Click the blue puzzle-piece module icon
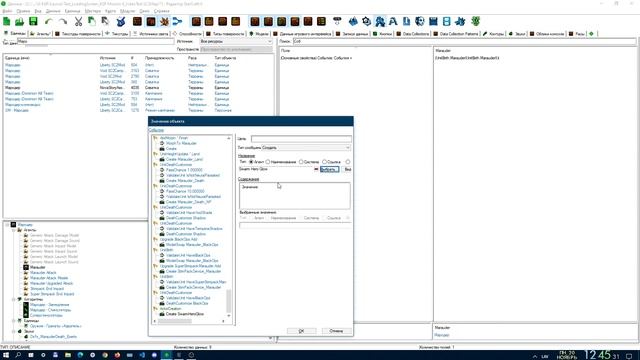Viewport: 640px width, 360px height. [x=460, y=22]
